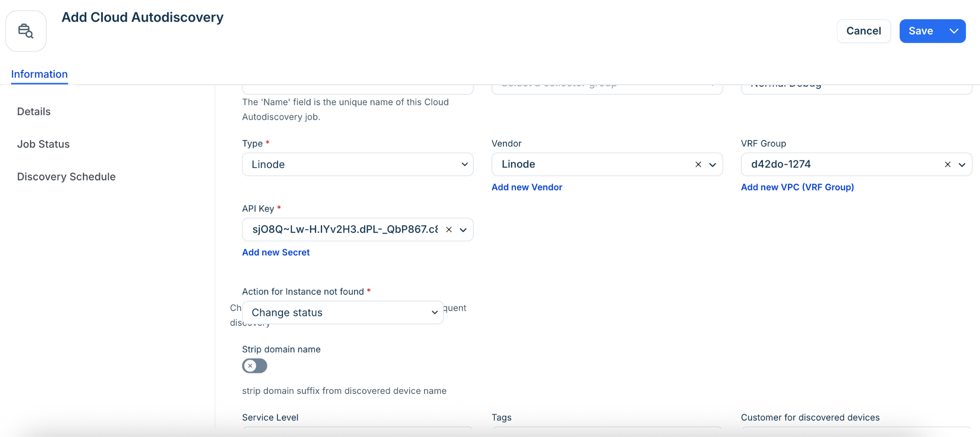Click the Service Level label
Viewport: 980px width, 437px height.
tap(270, 417)
